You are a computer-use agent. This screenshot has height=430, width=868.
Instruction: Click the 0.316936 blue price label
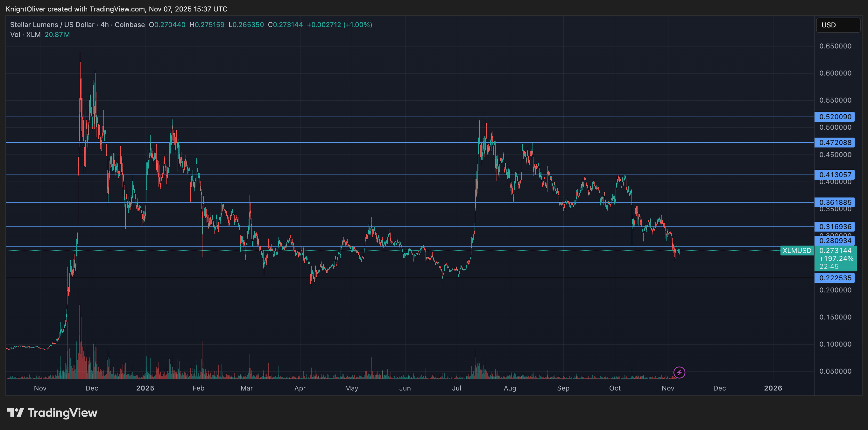[x=835, y=227]
